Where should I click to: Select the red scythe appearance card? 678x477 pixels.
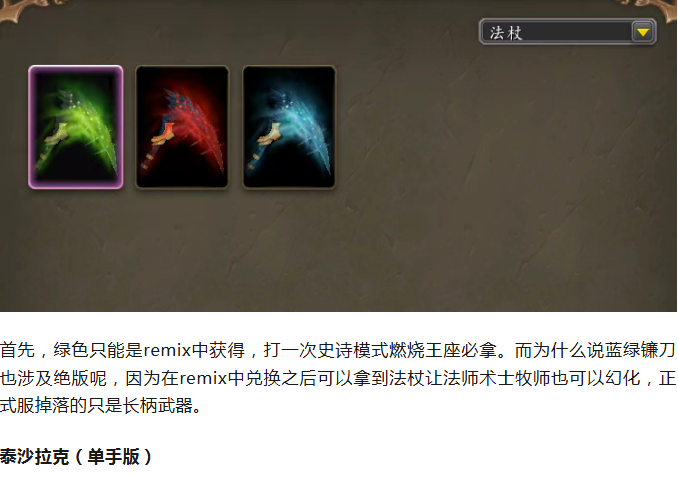[182, 127]
